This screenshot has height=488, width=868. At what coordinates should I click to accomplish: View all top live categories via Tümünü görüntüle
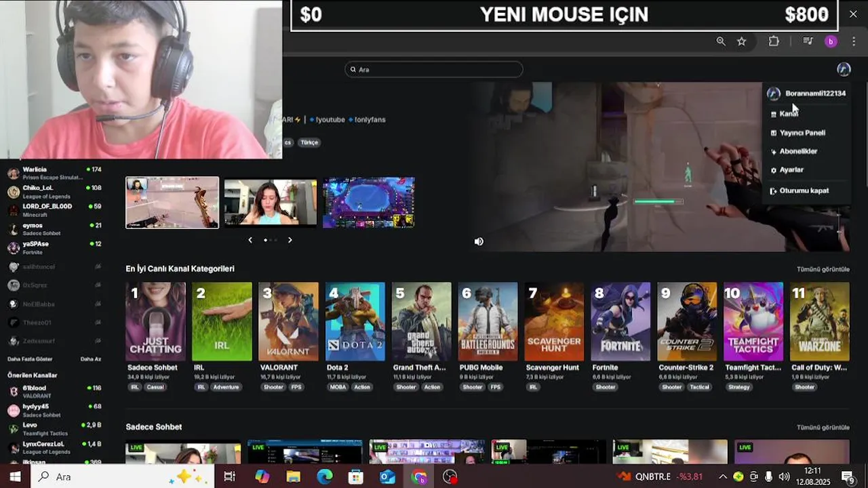(823, 269)
